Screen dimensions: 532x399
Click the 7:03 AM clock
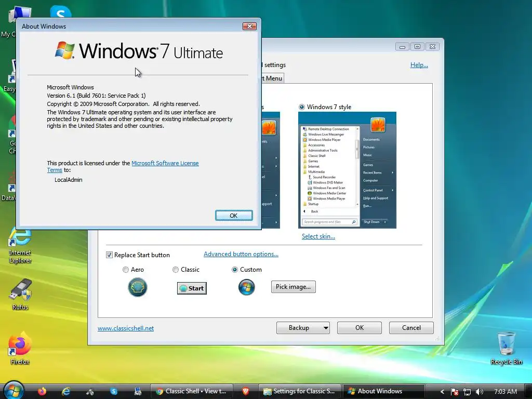point(505,392)
